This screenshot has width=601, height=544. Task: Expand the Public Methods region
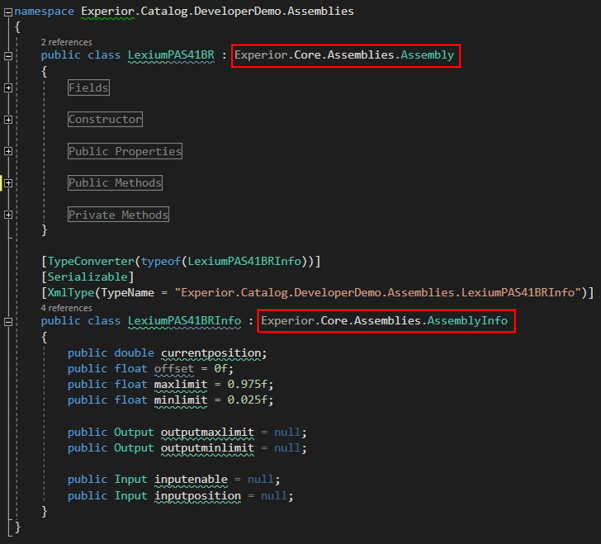pyautogui.click(x=8, y=183)
